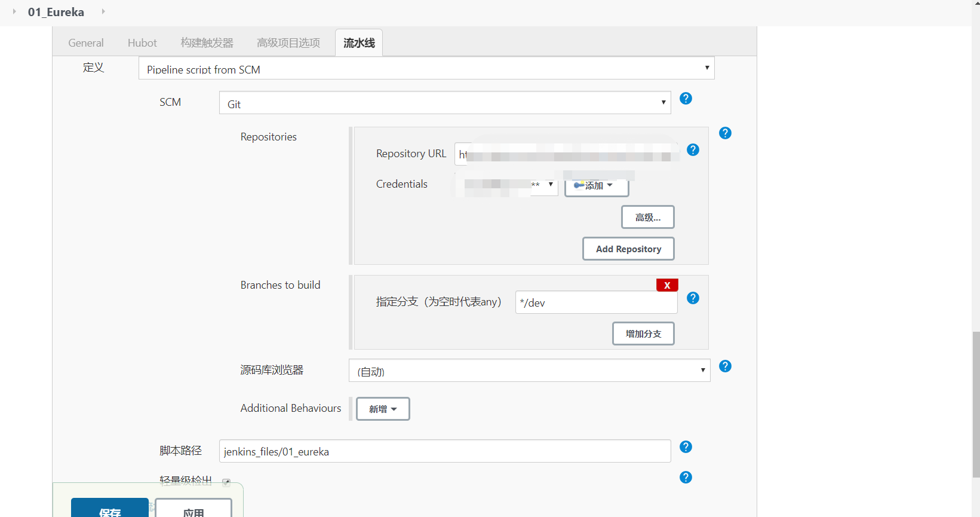
Task: Open the 定义 Pipeline script from SCM dropdown
Action: point(426,68)
